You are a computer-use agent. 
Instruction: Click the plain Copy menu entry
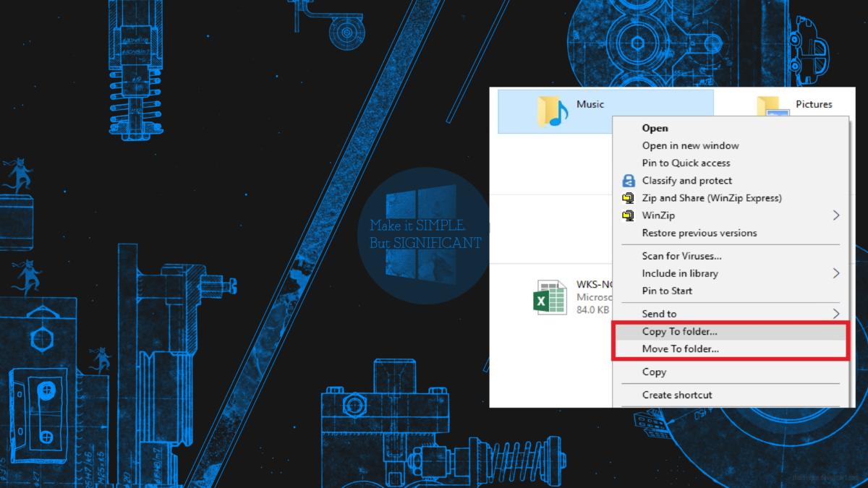pos(654,372)
